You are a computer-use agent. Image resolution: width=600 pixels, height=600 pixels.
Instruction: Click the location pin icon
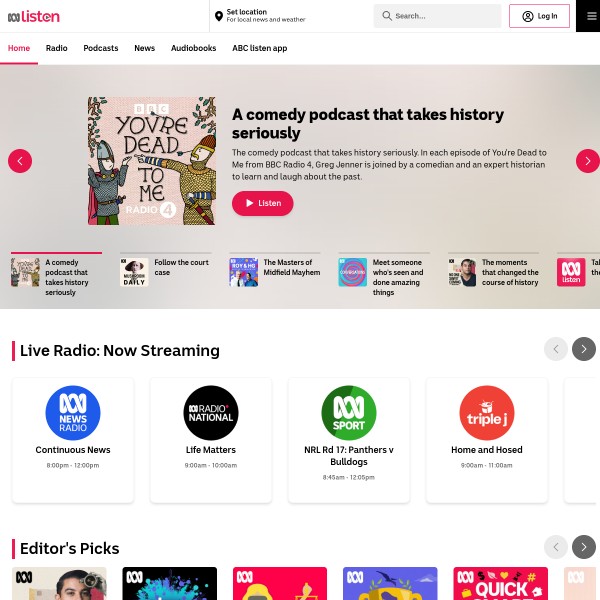(219, 16)
